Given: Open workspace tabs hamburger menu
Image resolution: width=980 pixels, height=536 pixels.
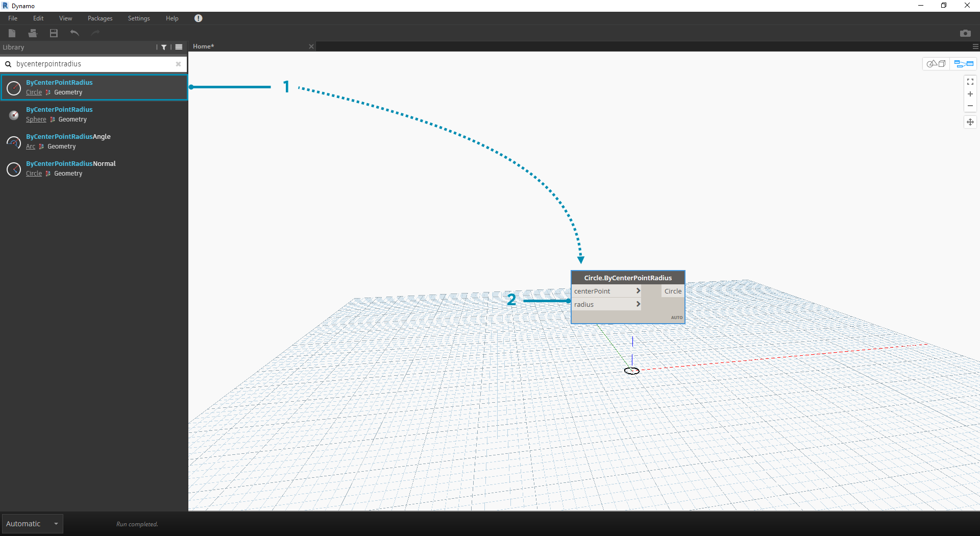Looking at the screenshot, I should coord(975,46).
